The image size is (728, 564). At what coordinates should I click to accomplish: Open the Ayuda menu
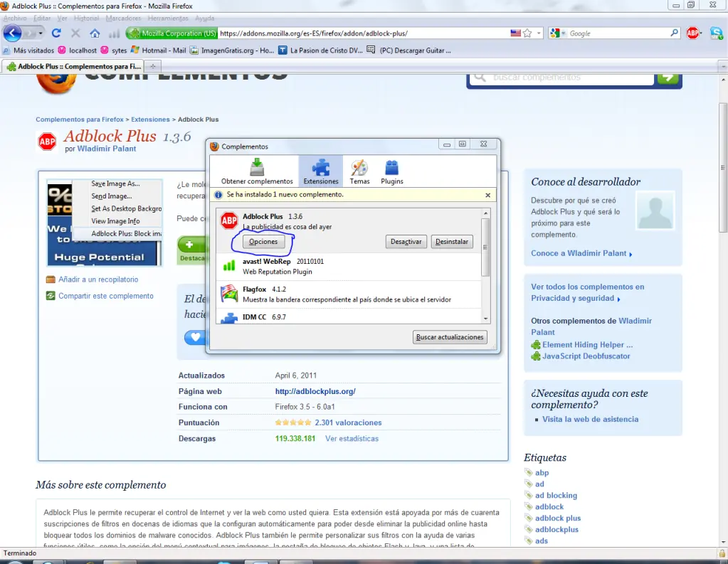click(x=204, y=18)
